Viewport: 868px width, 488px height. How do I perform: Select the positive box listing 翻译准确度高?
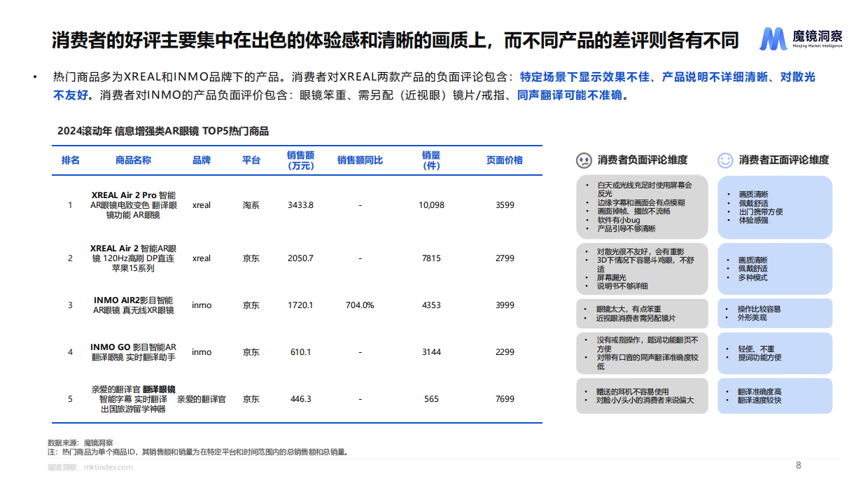coord(775,396)
